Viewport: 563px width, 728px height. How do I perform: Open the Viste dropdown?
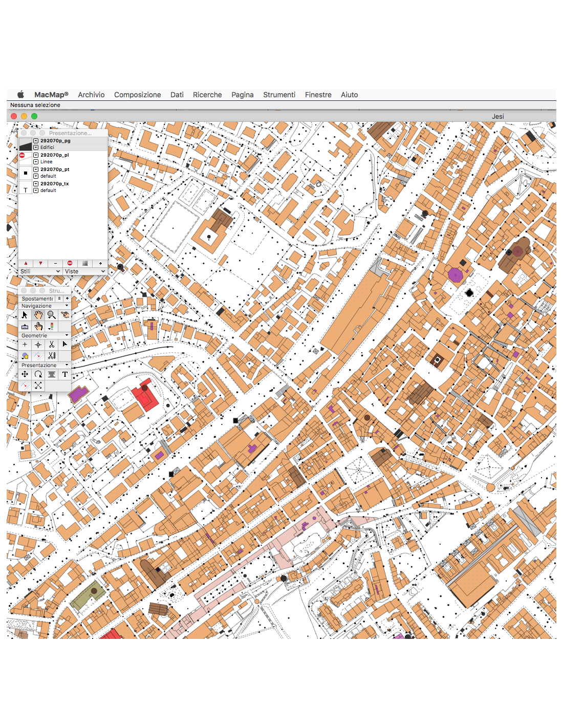[x=85, y=271]
